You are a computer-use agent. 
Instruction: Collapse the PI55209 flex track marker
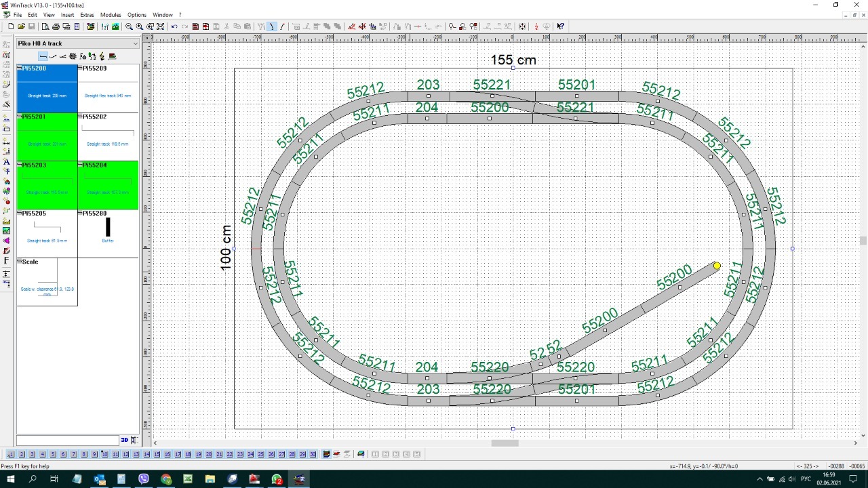pos(81,68)
